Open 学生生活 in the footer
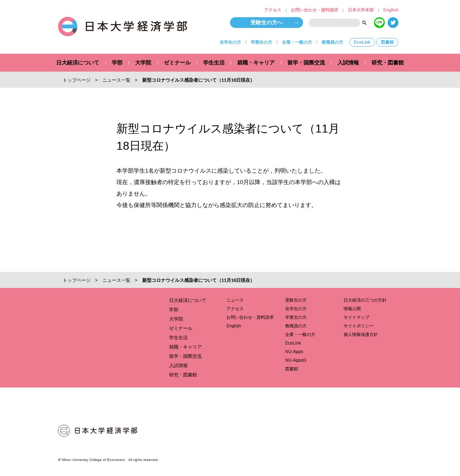The width and height of the screenshot is (460, 476). pyautogui.click(x=178, y=338)
